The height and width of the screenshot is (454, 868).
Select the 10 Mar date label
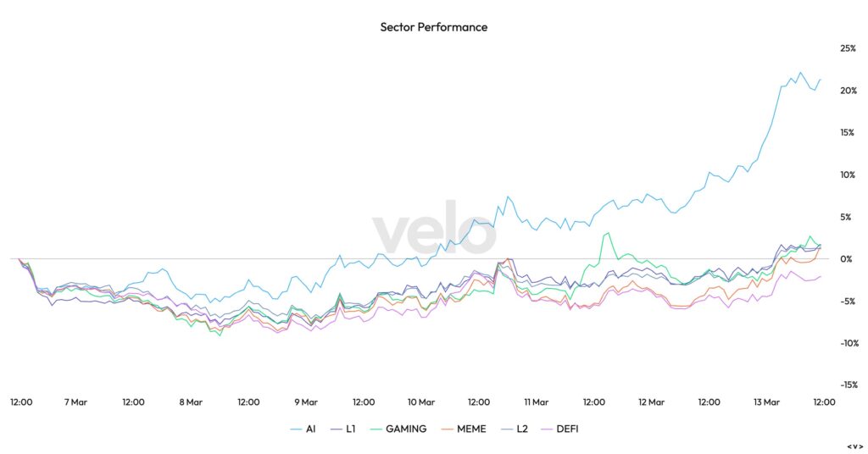(x=421, y=402)
